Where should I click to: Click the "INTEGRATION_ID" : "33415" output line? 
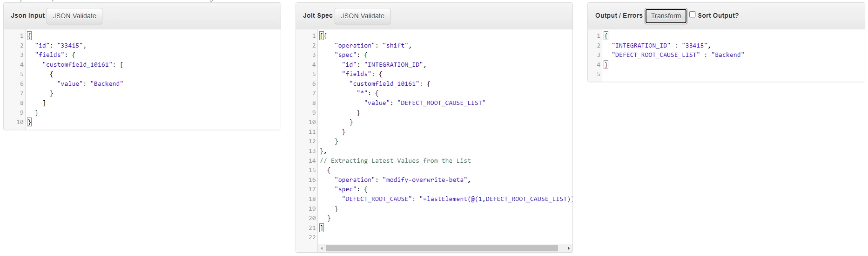pos(661,45)
